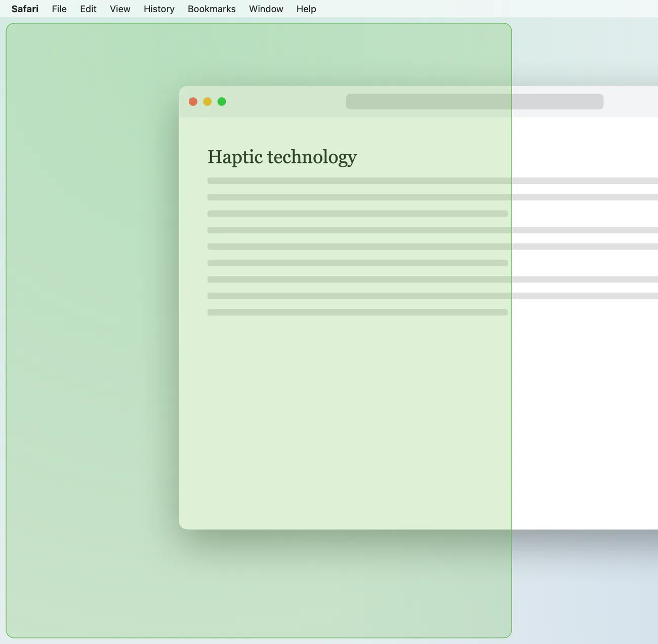Screen dimensions: 658x644
Task: Open the Window menu
Action: click(266, 9)
